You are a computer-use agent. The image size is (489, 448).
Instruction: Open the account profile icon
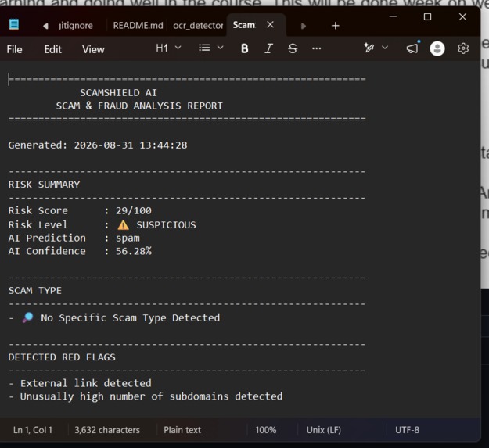[437, 48]
